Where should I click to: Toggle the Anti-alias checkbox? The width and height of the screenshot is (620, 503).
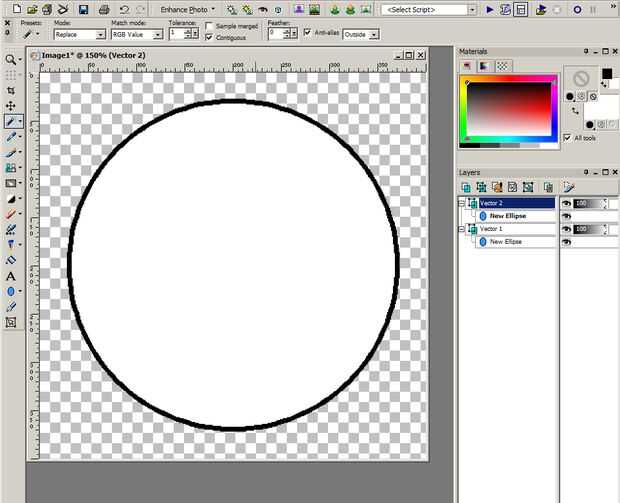[x=307, y=32]
